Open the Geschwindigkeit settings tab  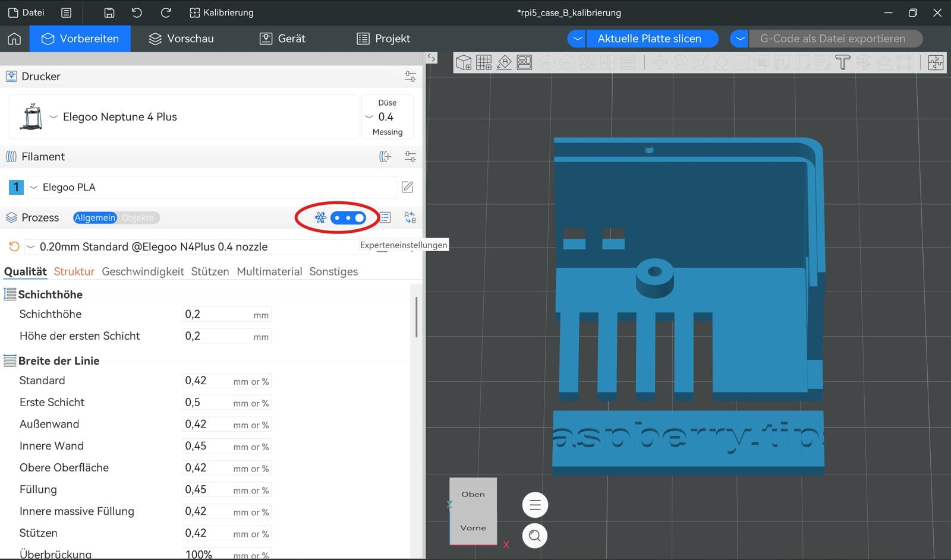click(143, 271)
